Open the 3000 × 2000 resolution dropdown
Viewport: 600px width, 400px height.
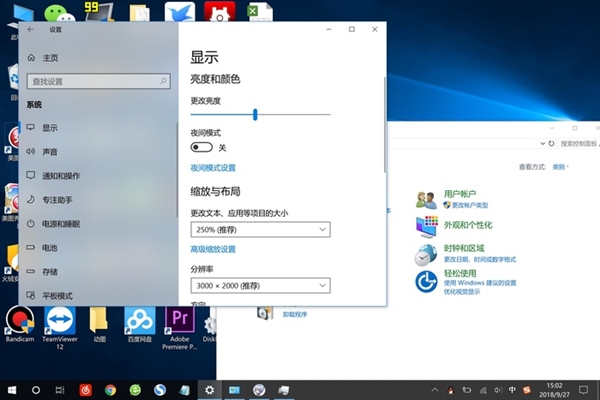260,286
